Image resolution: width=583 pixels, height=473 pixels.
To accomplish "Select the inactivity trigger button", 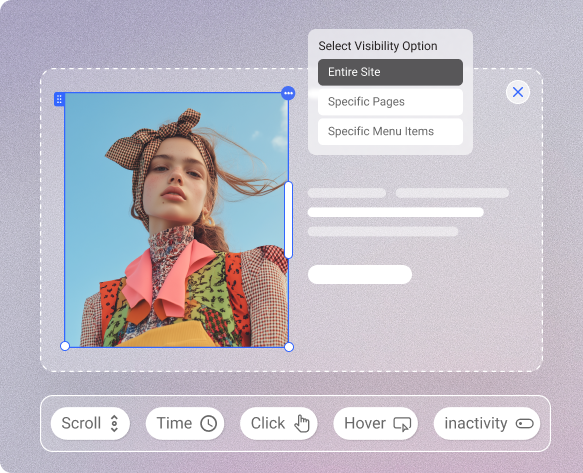I will click(487, 424).
